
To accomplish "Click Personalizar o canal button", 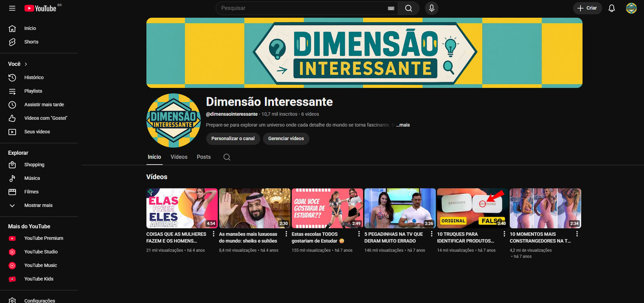I will click(x=233, y=139).
